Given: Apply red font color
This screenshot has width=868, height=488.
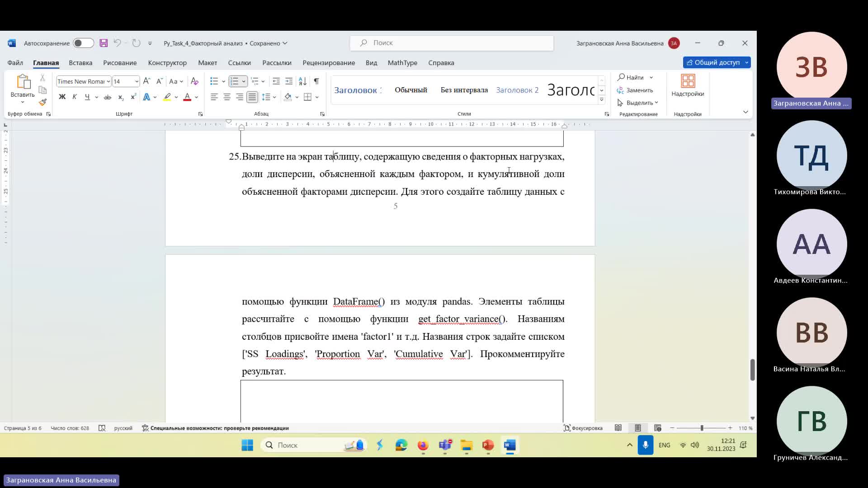Looking at the screenshot, I should tap(187, 97).
